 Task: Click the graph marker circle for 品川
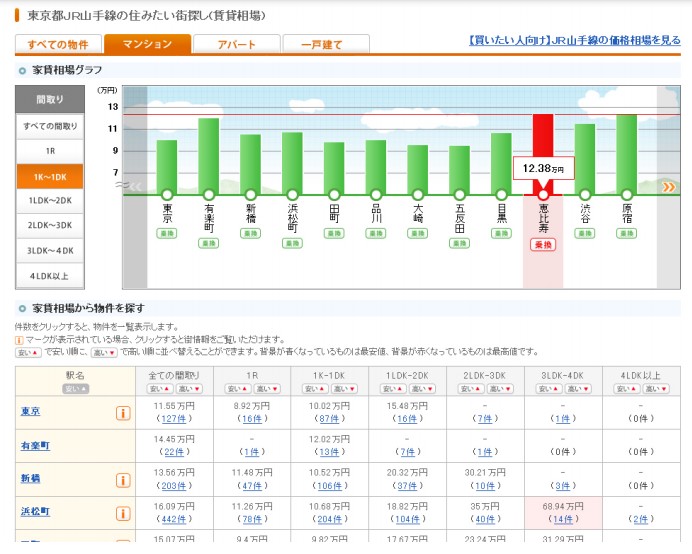376,195
